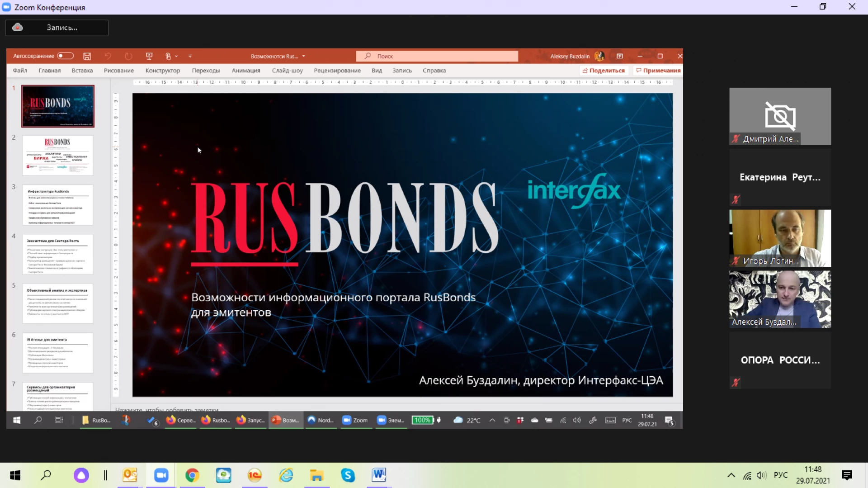Open the Рецензирование ribbon tab
This screenshot has height=488, width=868.
[337, 71]
